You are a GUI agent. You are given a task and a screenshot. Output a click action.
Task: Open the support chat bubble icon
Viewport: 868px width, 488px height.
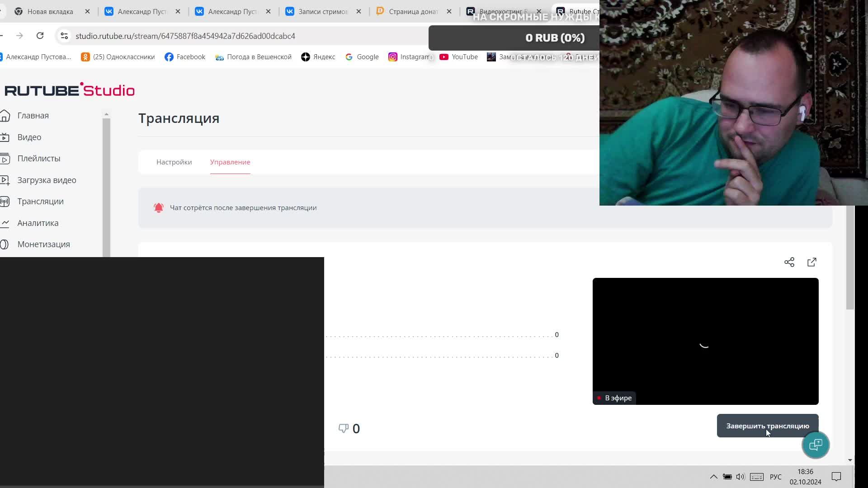(815, 445)
